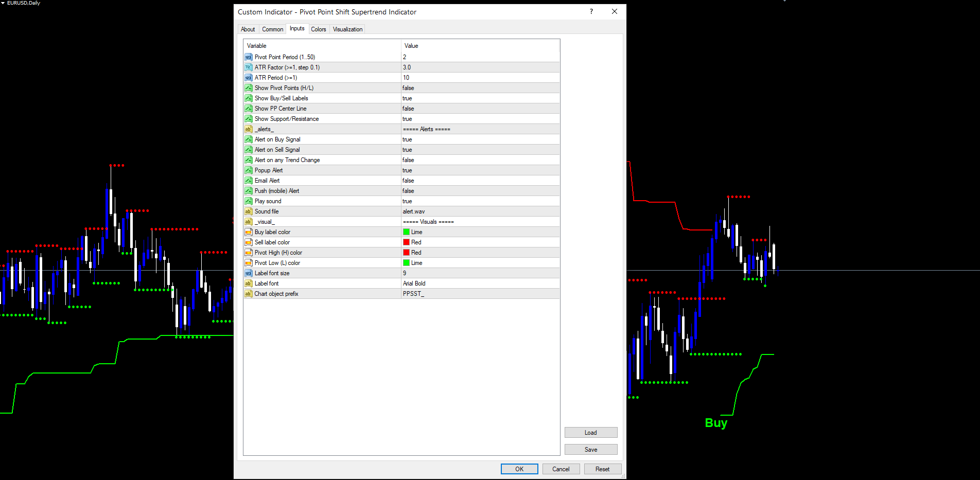Click the Pivot Point Period integer icon
Screen dimensions: 980x480
[249, 57]
